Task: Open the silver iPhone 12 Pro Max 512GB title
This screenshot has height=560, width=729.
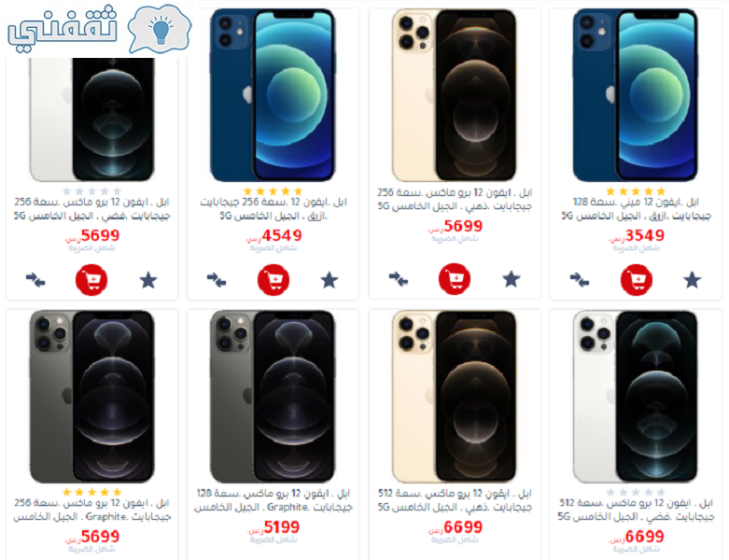Action: [636, 510]
